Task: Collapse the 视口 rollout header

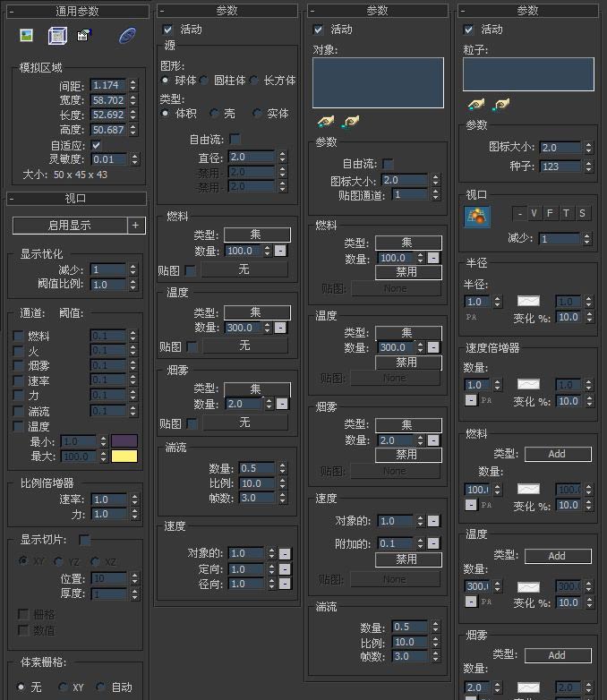Action: [x=76, y=198]
